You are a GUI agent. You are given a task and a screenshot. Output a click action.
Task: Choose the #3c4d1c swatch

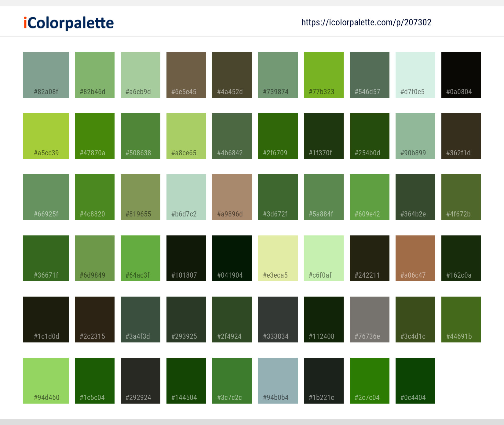pos(415,320)
